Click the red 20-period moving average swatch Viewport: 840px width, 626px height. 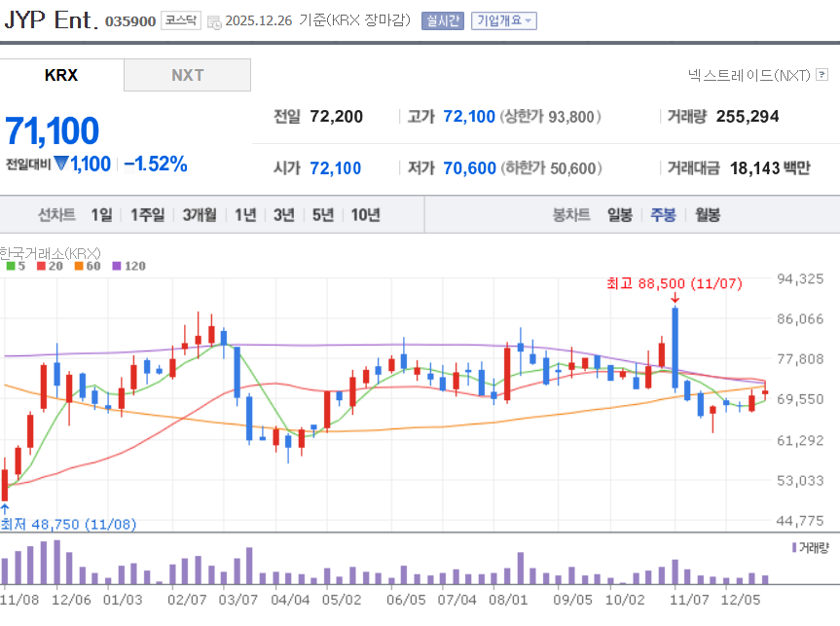click(x=41, y=266)
